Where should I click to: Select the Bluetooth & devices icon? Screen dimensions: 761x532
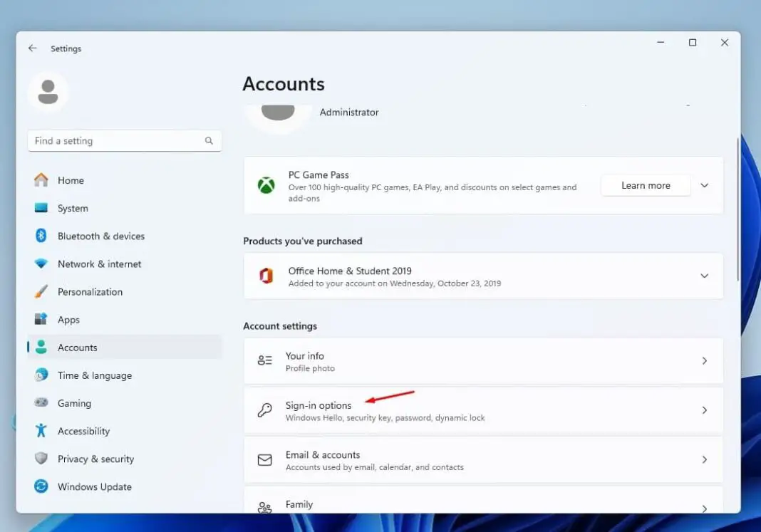pos(43,236)
